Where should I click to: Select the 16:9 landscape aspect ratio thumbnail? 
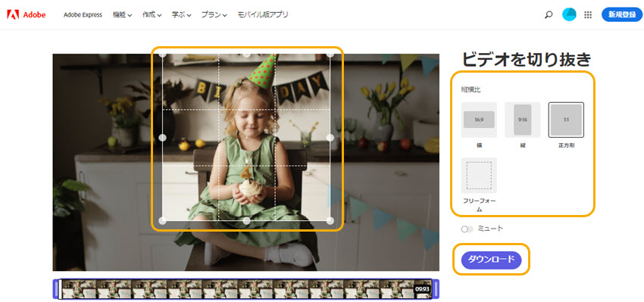(x=479, y=120)
